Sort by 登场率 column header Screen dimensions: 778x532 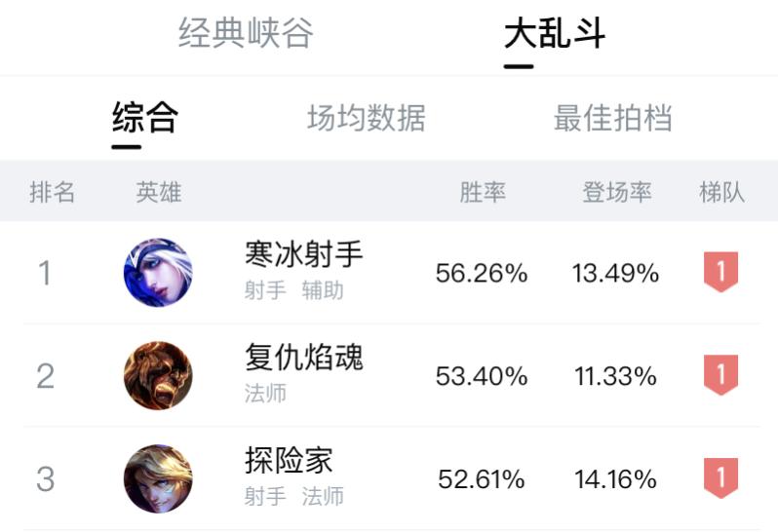pos(617,192)
